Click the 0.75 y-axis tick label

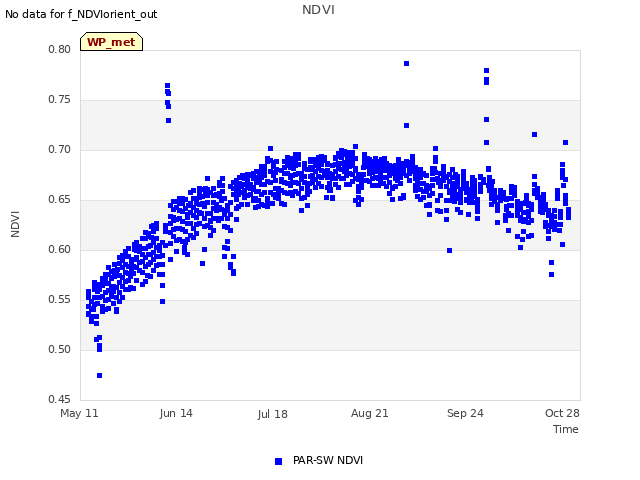pyautogui.click(x=60, y=100)
